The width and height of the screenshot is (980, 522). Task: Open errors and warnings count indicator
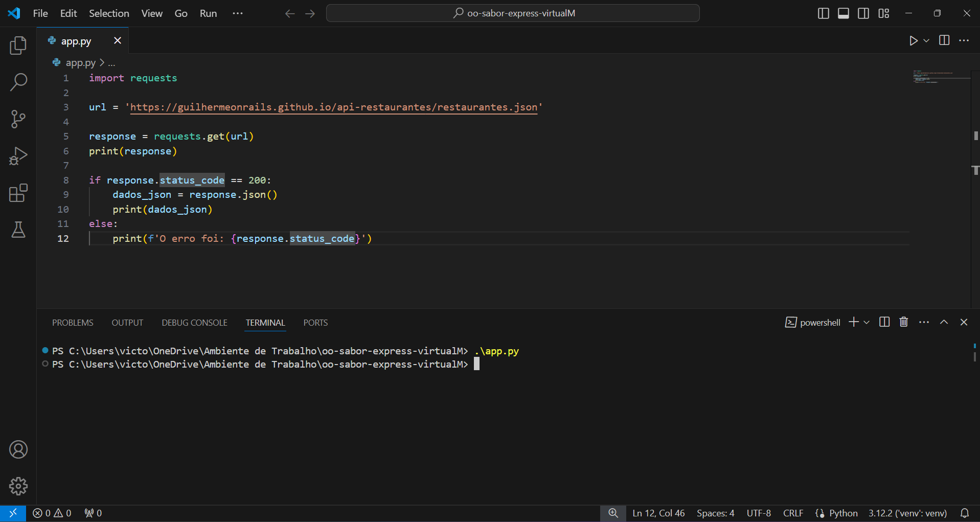pyautogui.click(x=52, y=513)
